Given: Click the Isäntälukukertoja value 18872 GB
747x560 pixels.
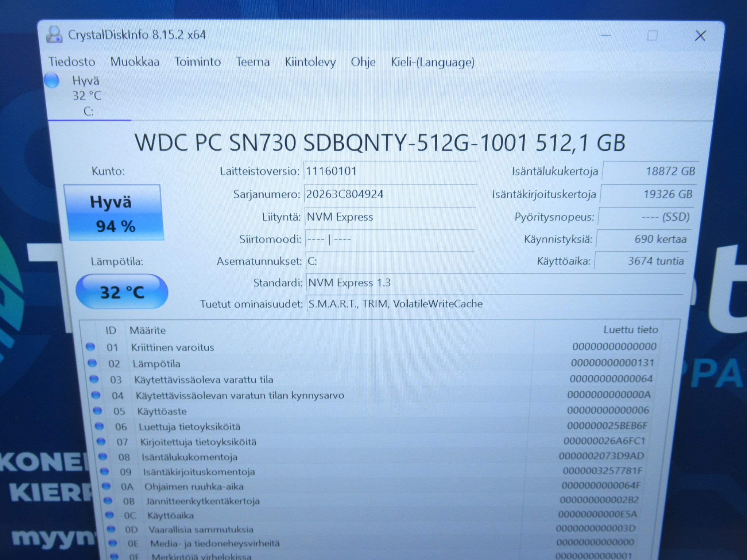Looking at the screenshot, I should pos(650,171).
